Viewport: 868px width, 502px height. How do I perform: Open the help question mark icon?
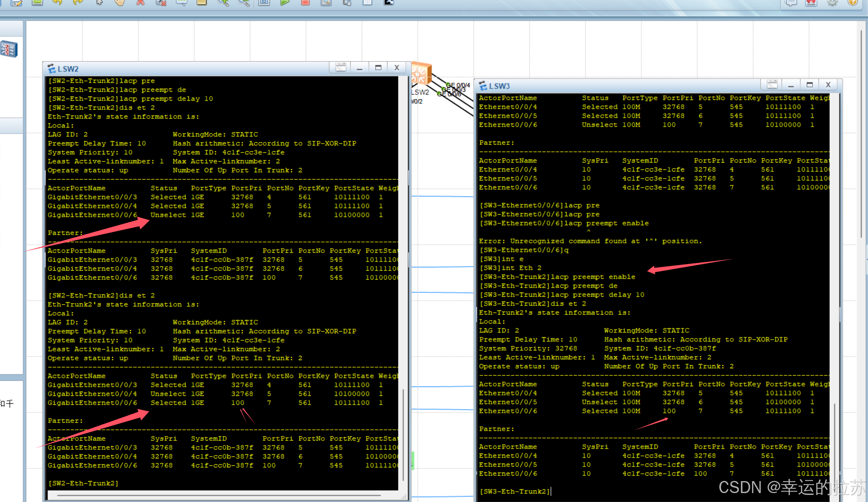click(852, 2)
